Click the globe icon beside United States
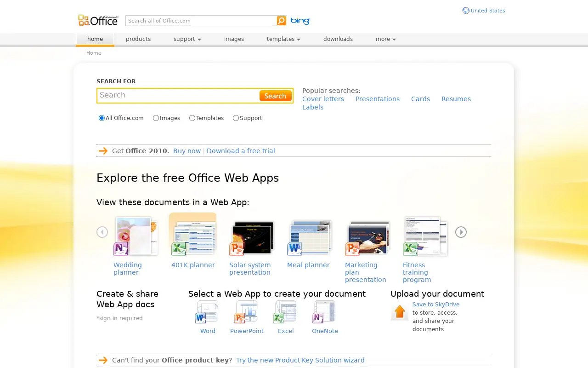This screenshot has height=368, width=588. pos(466,11)
